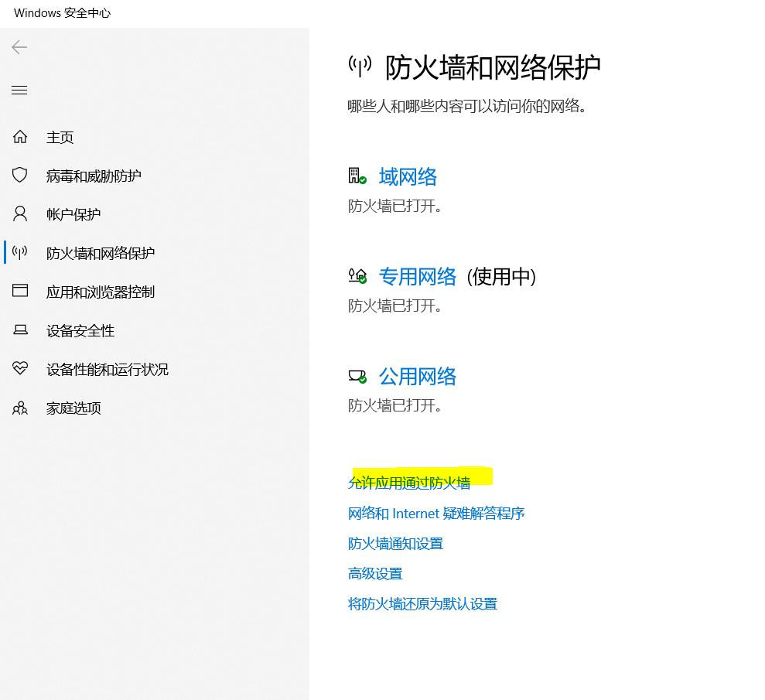Click the back arrow icon
The width and height of the screenshot is (765, 700).
pyautogui.click(x=19, y=47)
